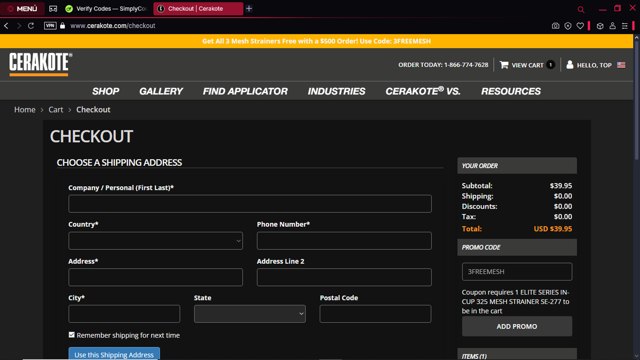Click the user account silhouette icon
Screen dimensions: 640x360
click(x=570, y=64)
